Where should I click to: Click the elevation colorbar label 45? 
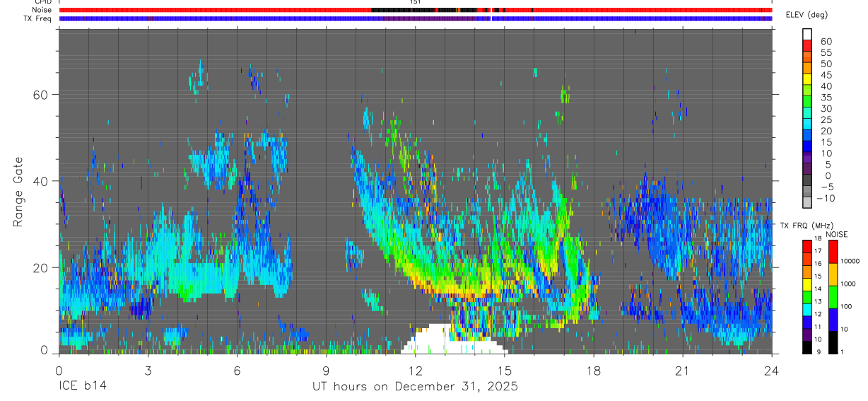825,75
